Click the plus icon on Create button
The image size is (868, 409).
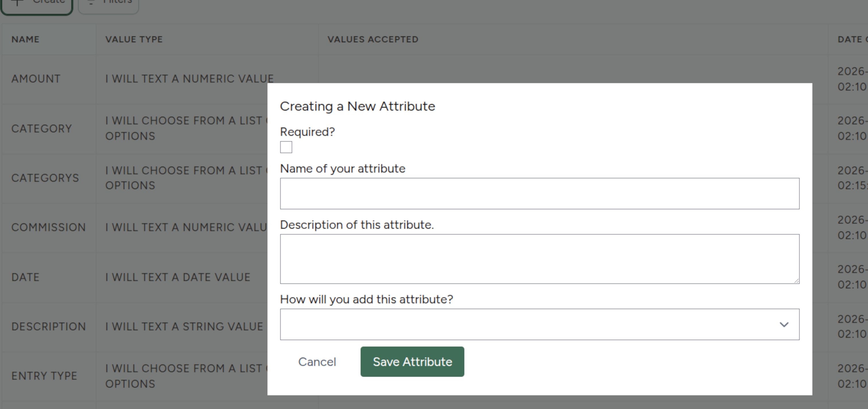(x=18, y=2)
